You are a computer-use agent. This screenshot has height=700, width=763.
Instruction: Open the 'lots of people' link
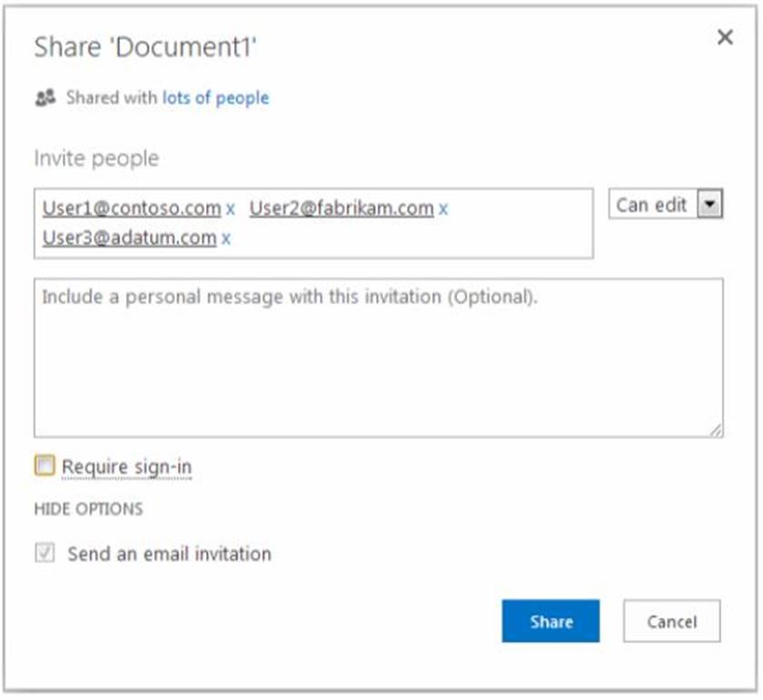(215, 98)
